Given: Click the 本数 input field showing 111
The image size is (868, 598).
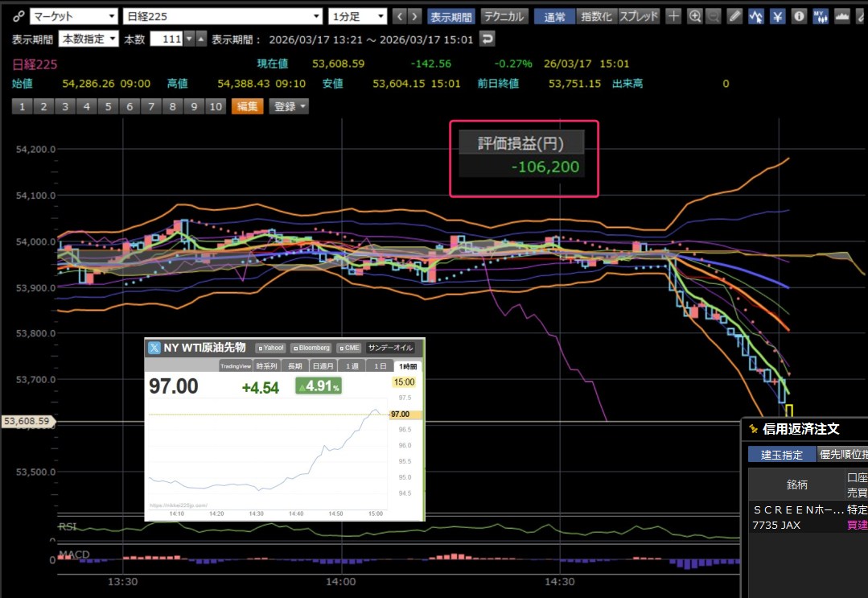Looking at the screenshot, I should coord(167,39).
